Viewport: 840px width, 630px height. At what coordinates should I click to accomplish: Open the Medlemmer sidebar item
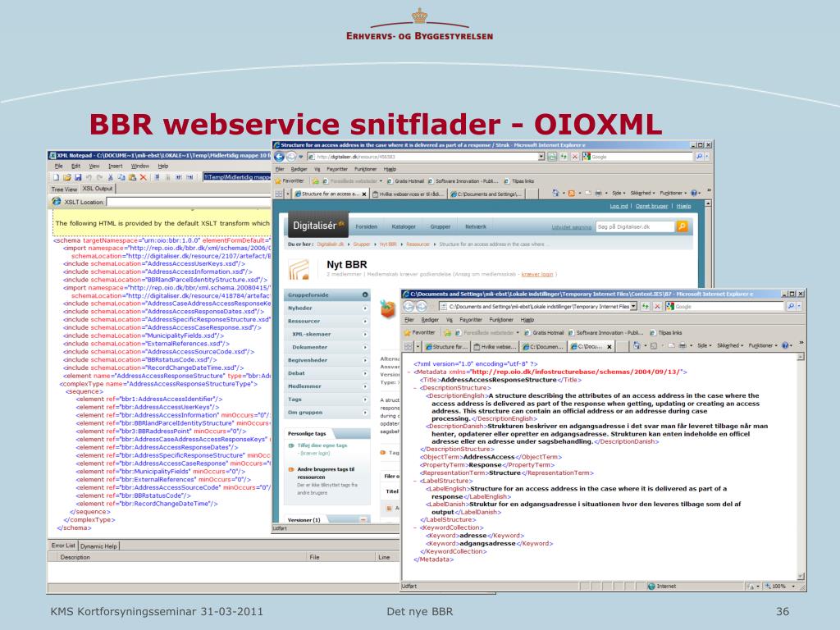click(327, 386)
